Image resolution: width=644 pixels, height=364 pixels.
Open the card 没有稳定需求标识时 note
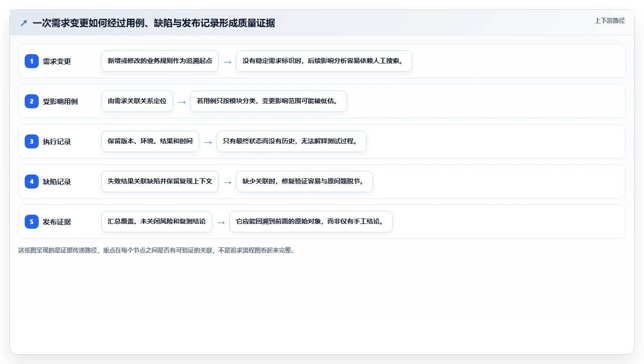pos(324,61)
